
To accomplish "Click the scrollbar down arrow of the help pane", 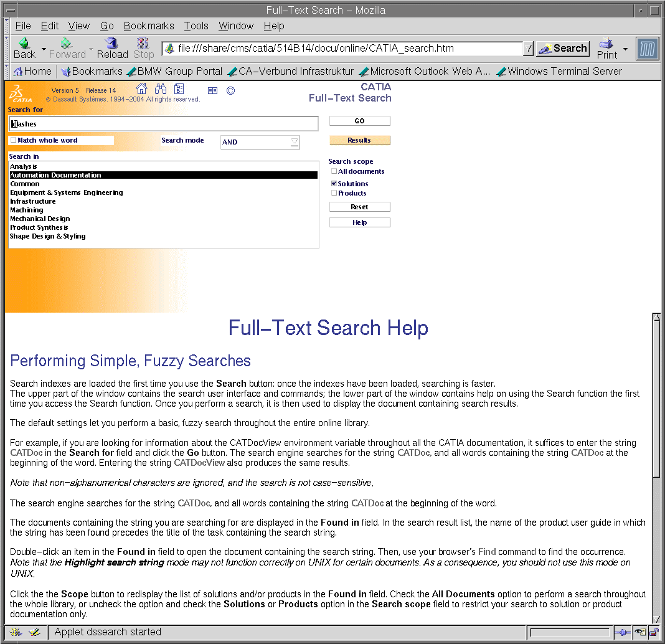I will [x=656, y=619].
